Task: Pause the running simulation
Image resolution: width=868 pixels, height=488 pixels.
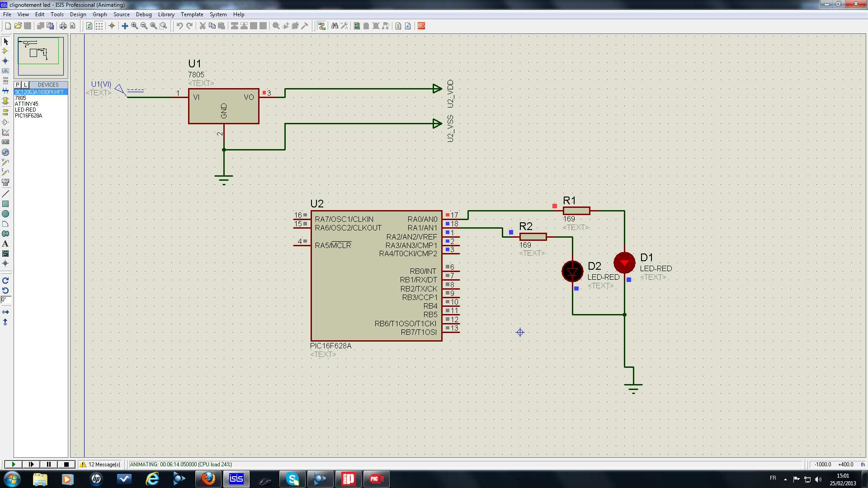Action: [48, 464]
